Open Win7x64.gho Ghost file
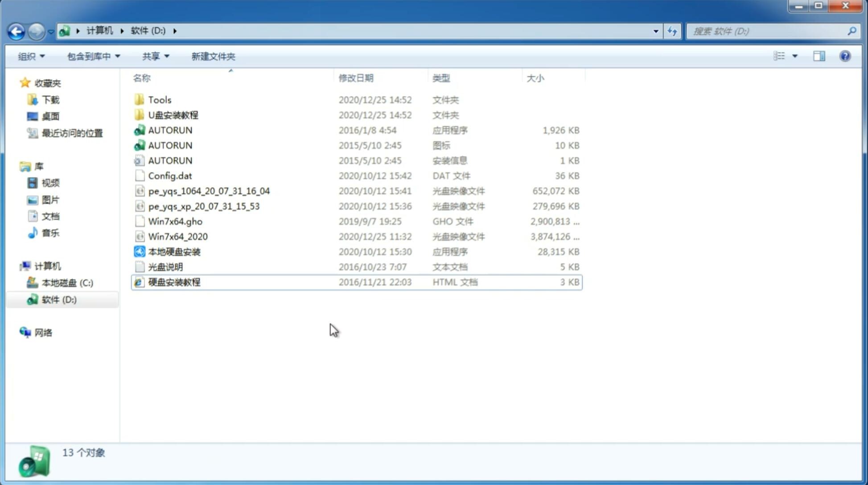This screenshot has height=485, width=868. coord(174,221)
